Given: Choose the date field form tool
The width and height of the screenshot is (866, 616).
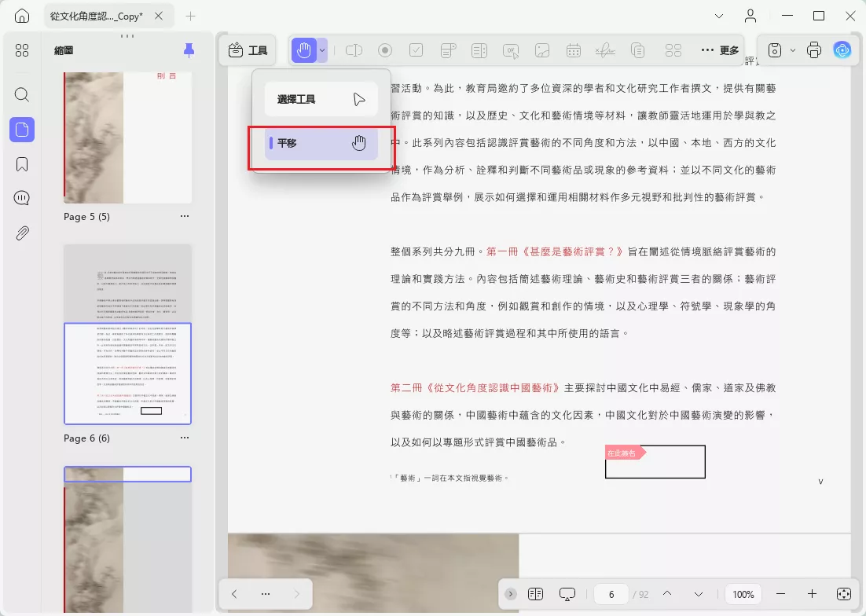Looking at the screenshot, I should pos(574,51).
